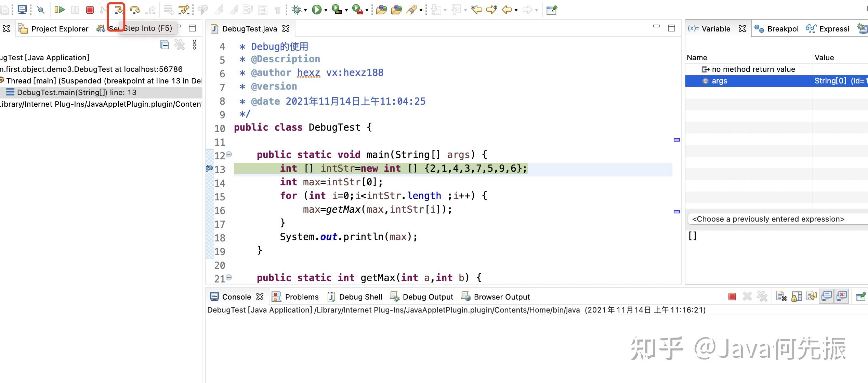Click the Resume debug button
The width and height of the screenshot is (868, 383).
[59, 10]
